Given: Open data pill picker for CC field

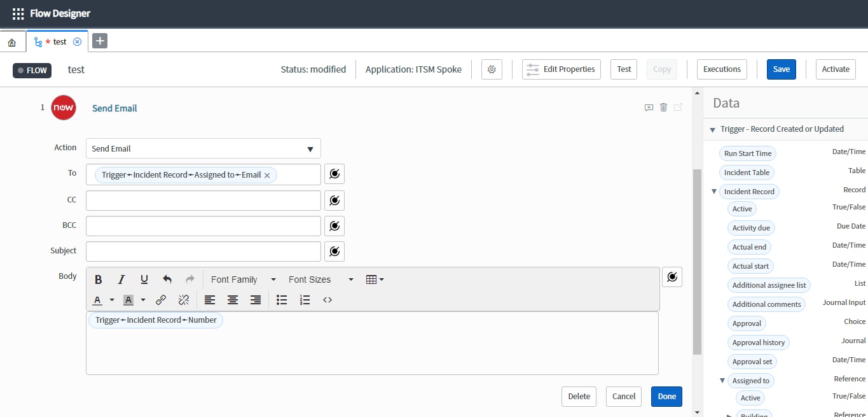Looking at the screenshot, I should click(334, 200).
